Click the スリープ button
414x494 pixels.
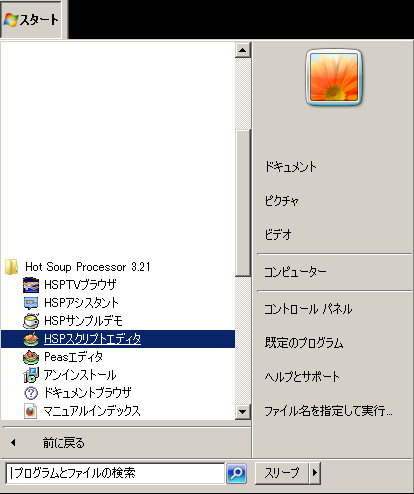tap(282, 473)
